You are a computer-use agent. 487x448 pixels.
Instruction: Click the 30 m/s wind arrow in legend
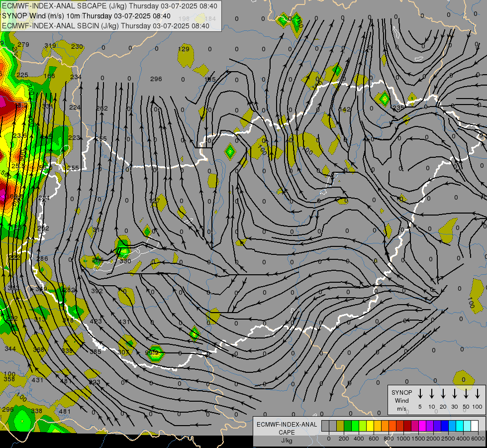(455, 394)
